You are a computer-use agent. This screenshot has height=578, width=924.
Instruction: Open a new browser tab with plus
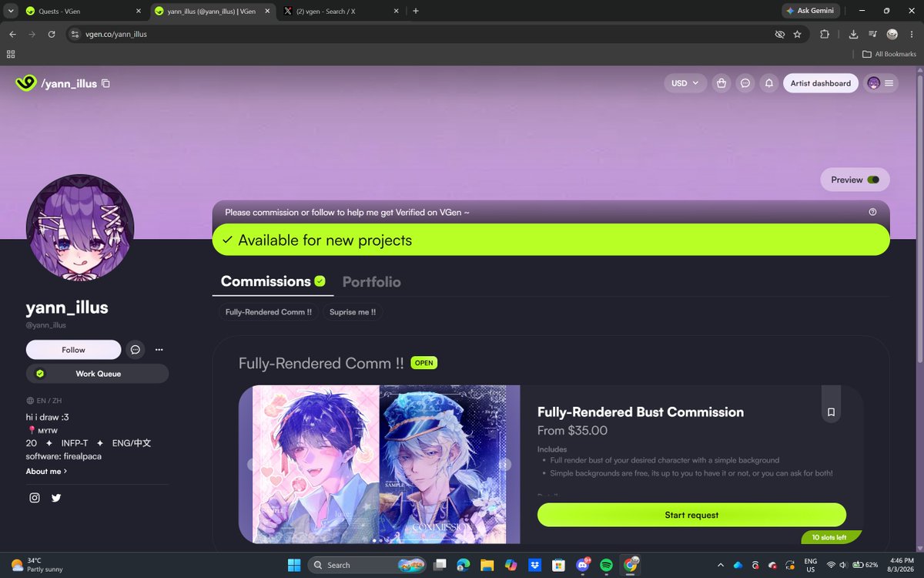pos(416,11)
